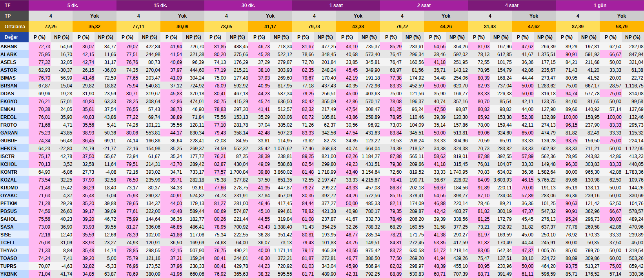Select the KOZAL row label
This screenshot has height=278, width=644.
14,180
